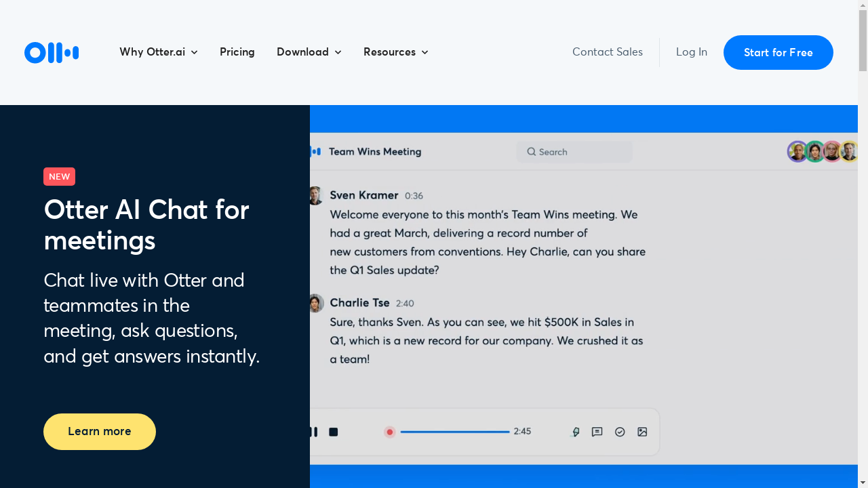868x488 pixels.
Task: Click the Team Wins Meeting title
Action: 375,152
